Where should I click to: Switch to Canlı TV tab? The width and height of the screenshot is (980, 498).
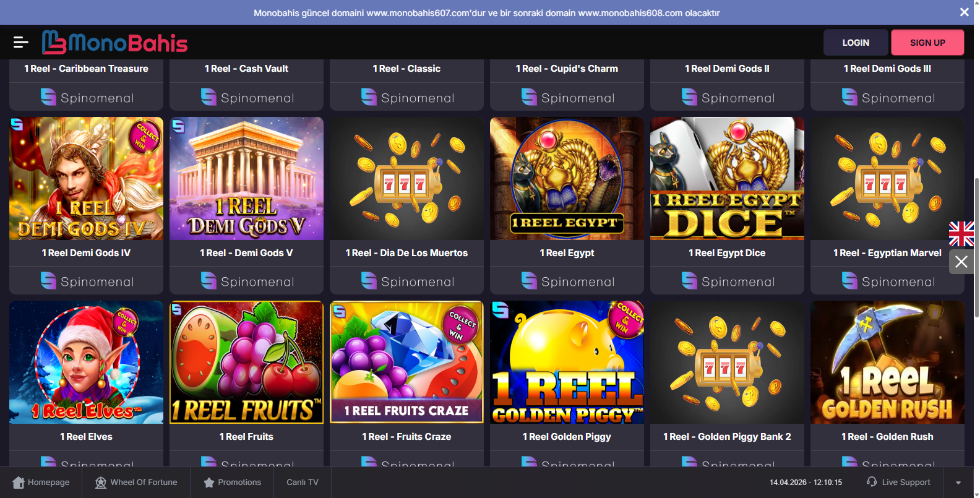click(x=302, y=483)
